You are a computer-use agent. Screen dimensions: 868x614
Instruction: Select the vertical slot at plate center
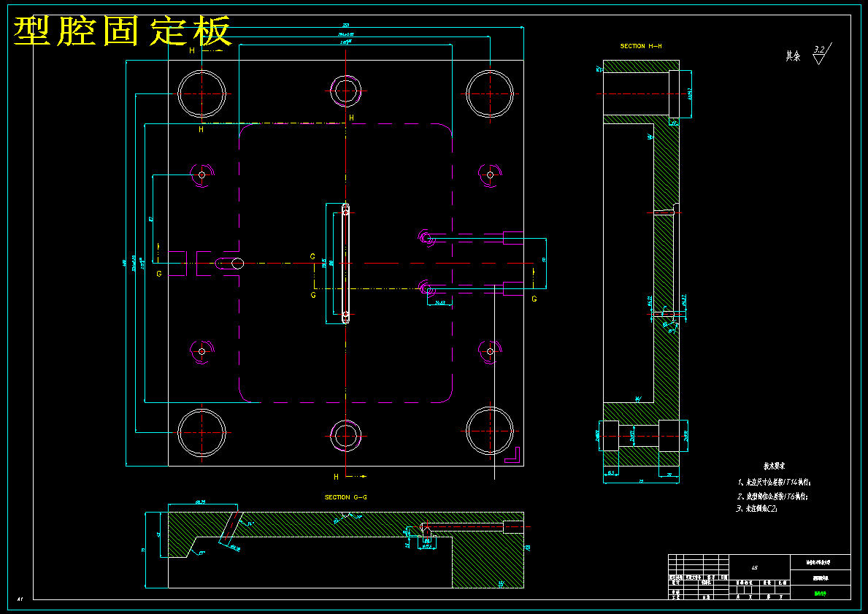[346, 264]
